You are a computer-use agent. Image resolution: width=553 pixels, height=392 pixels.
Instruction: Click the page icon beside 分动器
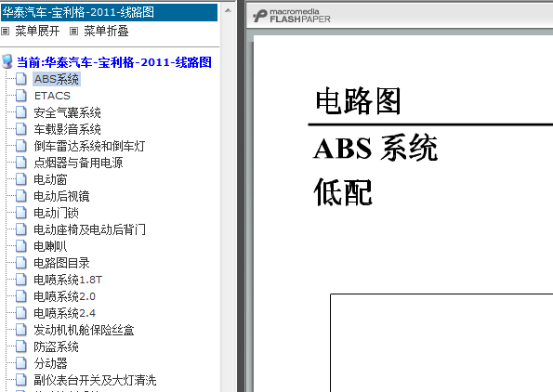pos(21,363)
